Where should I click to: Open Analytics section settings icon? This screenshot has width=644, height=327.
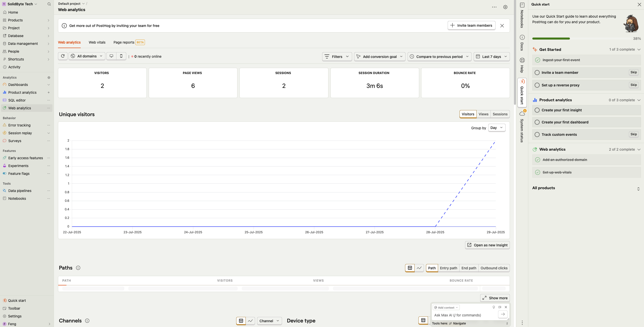coord(49,78)
